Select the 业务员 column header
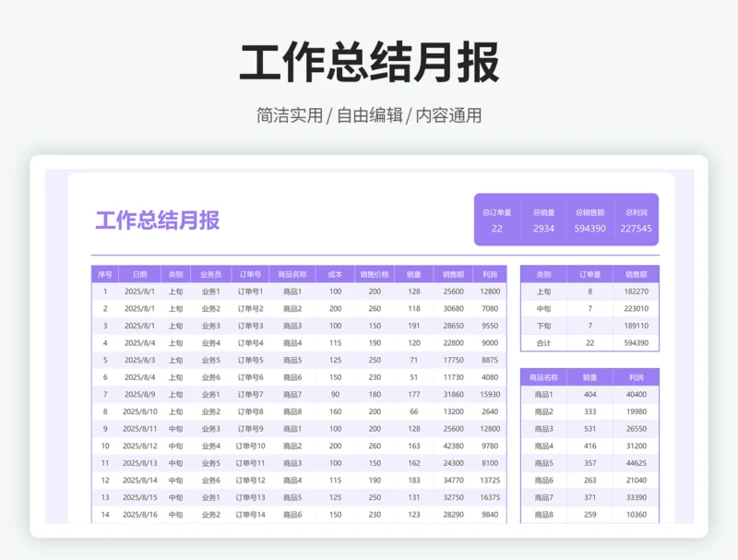Viewport: 738px width, 560px height. pyautogui.click(x=211, y=274)
